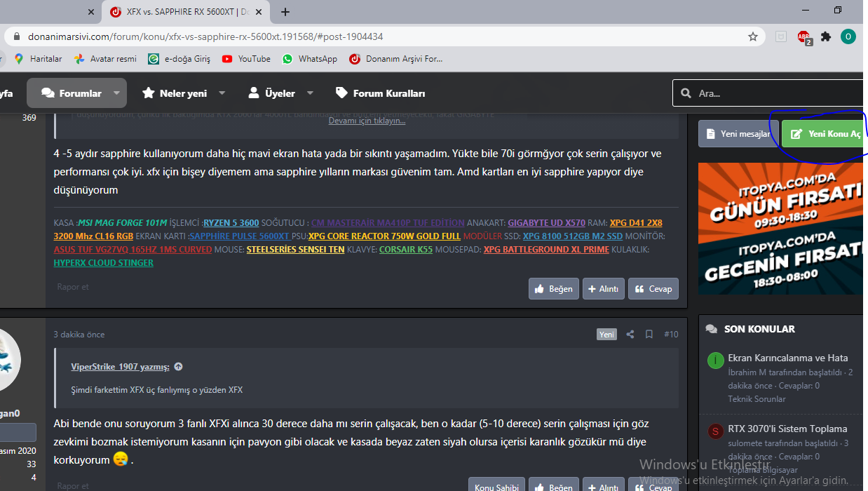Report the Sapphire post with Rapor et
This screenshot has width=868, height=491.
click(x=73, y=286)
